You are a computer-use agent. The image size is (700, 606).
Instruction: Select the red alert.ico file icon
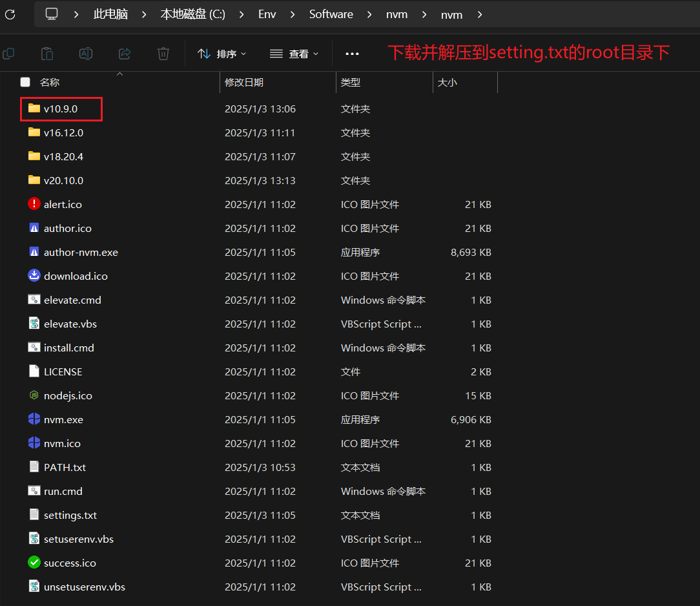(x=34, y=204)
